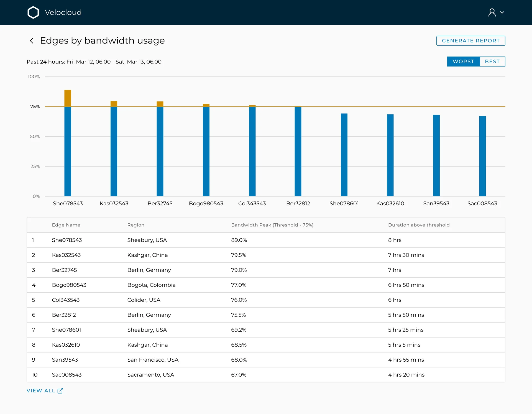Select the Ber32745 edge row
The width and height of the screenshot is (532, 414).
coord(266,270)
